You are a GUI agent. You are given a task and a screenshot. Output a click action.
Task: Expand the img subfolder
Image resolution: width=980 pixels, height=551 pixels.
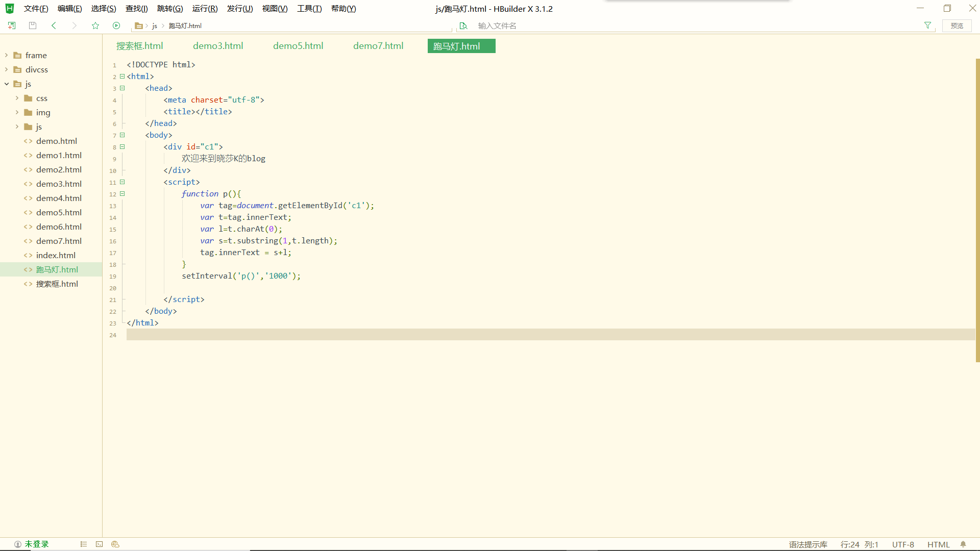coord(17,112)
